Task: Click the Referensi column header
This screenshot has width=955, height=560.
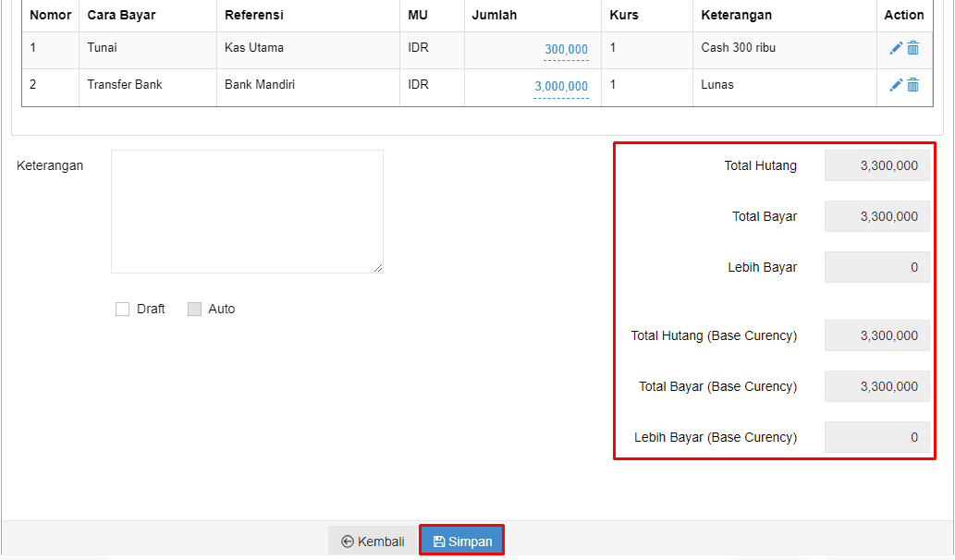Action: 308,15
